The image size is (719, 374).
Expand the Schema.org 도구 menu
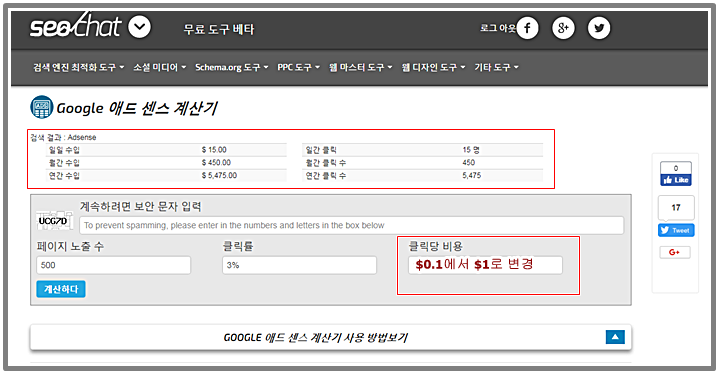(232, 67)
